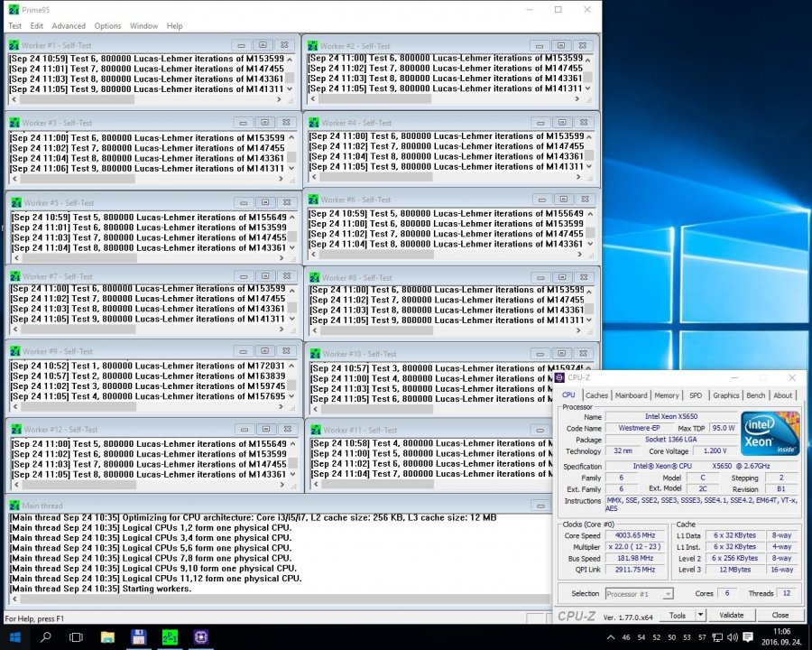Open the Windows Start menu
The width and height of the screenshot is (812, 650).
tap(14, 637)
